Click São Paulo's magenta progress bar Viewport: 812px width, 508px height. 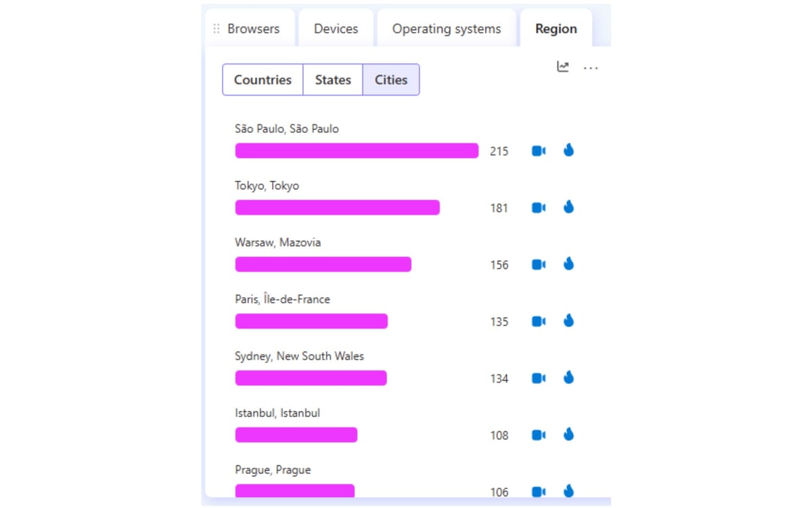(355, 150)
